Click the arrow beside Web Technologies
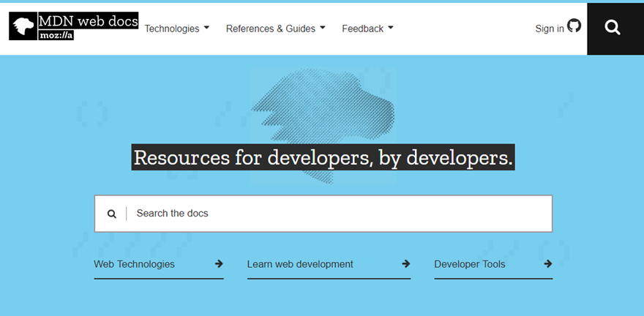 click(219, 264)
